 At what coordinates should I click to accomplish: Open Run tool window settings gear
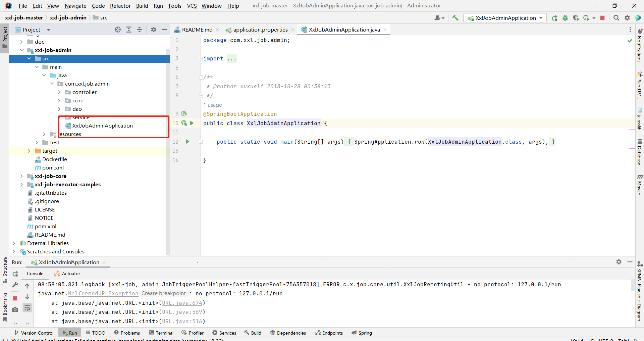pyautogui.click(x=619, y=262)
